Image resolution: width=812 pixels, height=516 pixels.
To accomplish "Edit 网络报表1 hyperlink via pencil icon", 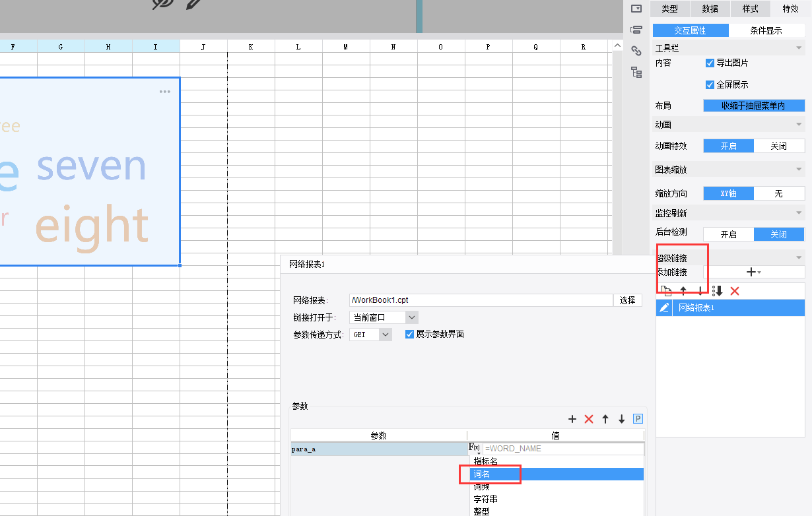I will [664, 307].
